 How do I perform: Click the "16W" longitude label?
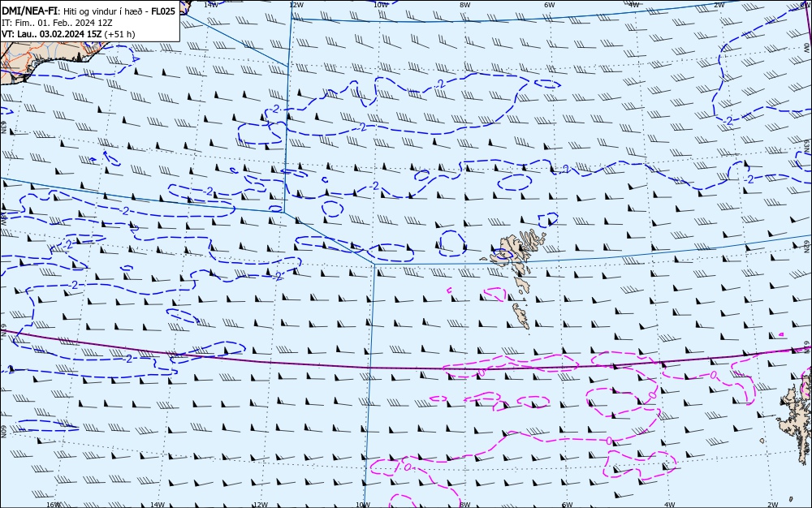pos(53,505)
